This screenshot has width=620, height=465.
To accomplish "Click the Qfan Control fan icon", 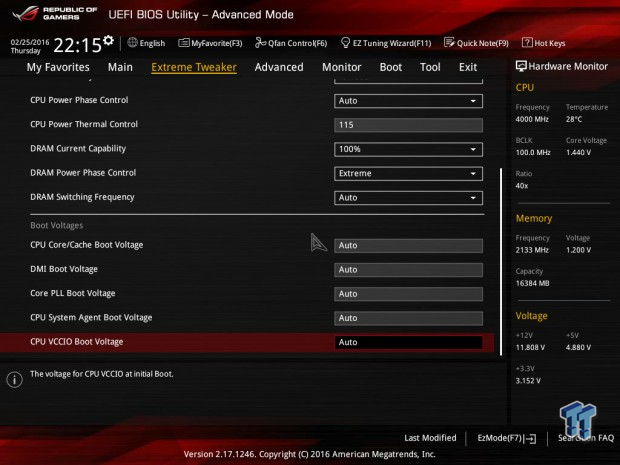I will 260,42.
